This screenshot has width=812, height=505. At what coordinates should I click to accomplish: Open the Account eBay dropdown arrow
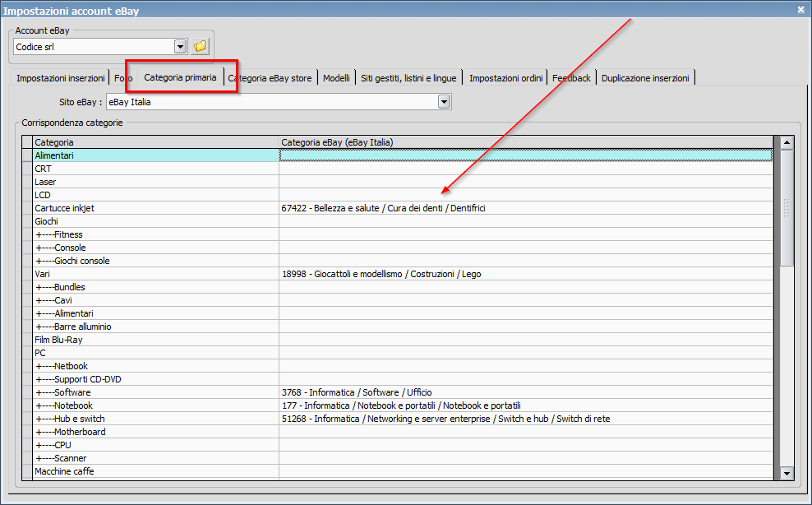click(x=180, y=47)
